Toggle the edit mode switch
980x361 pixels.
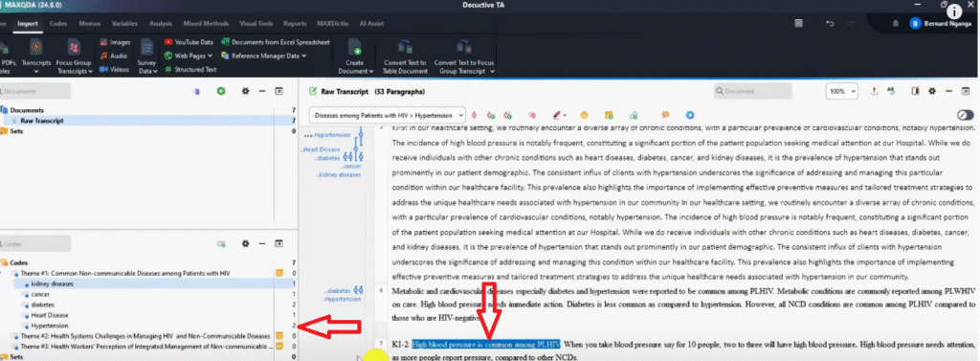965,116
